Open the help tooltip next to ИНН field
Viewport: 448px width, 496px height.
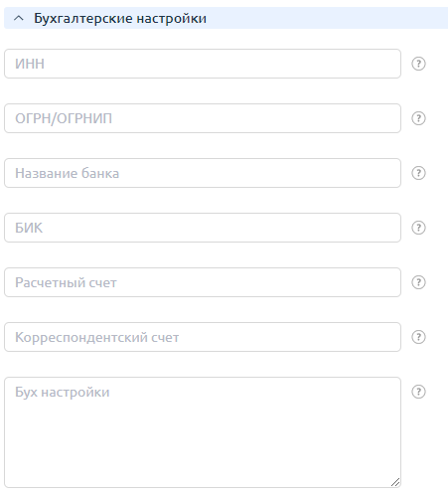[x=418, y=64]
